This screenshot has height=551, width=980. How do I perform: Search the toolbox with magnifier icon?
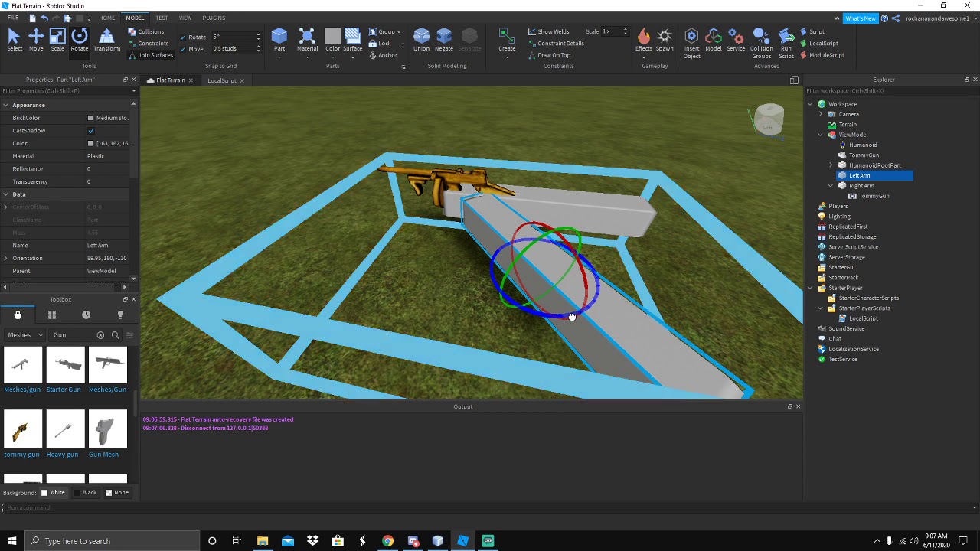pos(116,335)
